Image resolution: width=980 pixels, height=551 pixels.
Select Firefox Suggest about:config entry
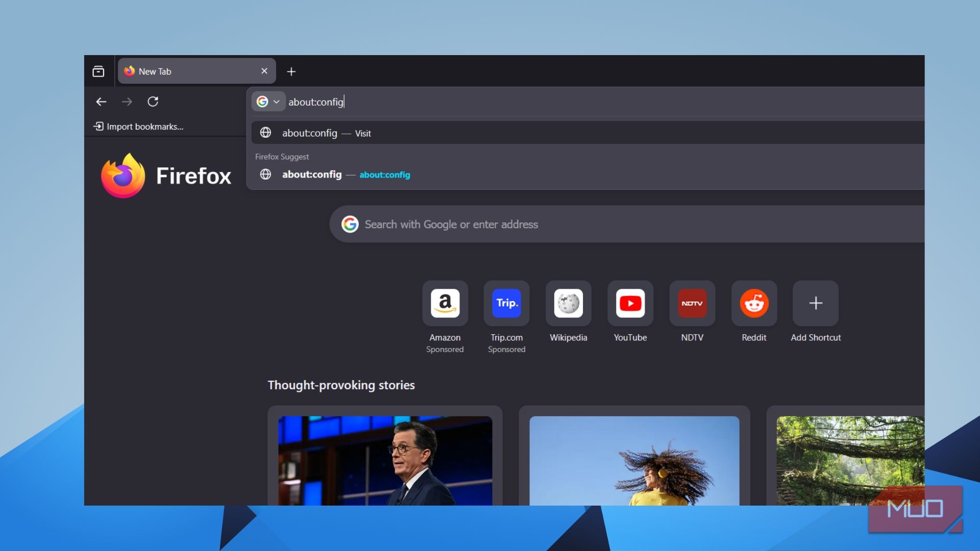[x=587, y=174]
